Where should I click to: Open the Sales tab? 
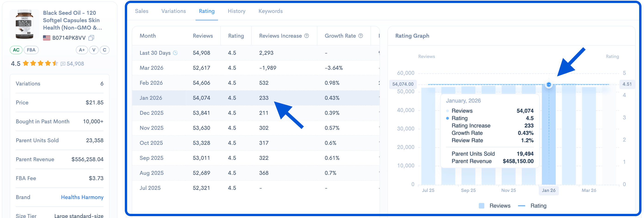(141, 11)
